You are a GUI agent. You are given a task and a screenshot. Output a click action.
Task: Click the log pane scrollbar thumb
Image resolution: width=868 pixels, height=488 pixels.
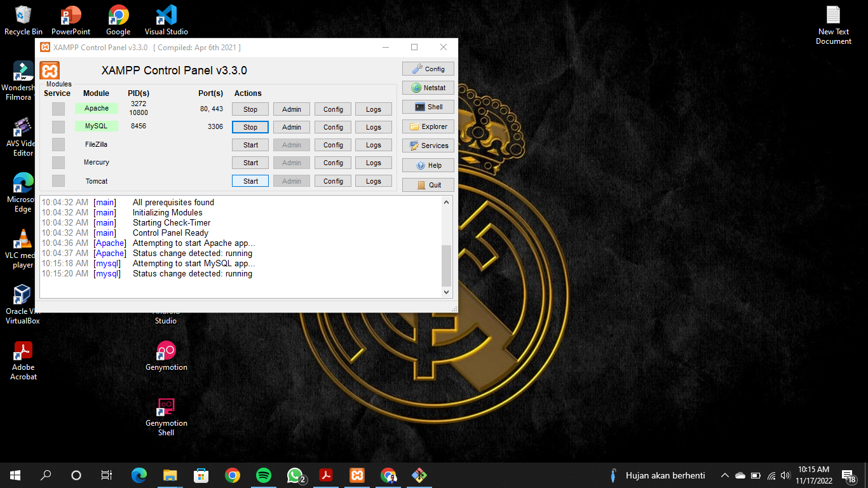(446, 266)
